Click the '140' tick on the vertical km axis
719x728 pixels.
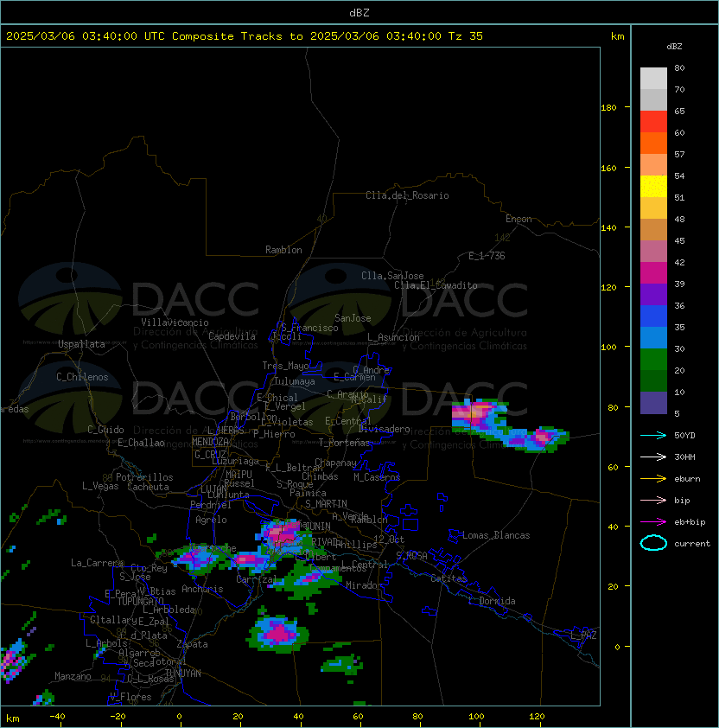[608, 228]
